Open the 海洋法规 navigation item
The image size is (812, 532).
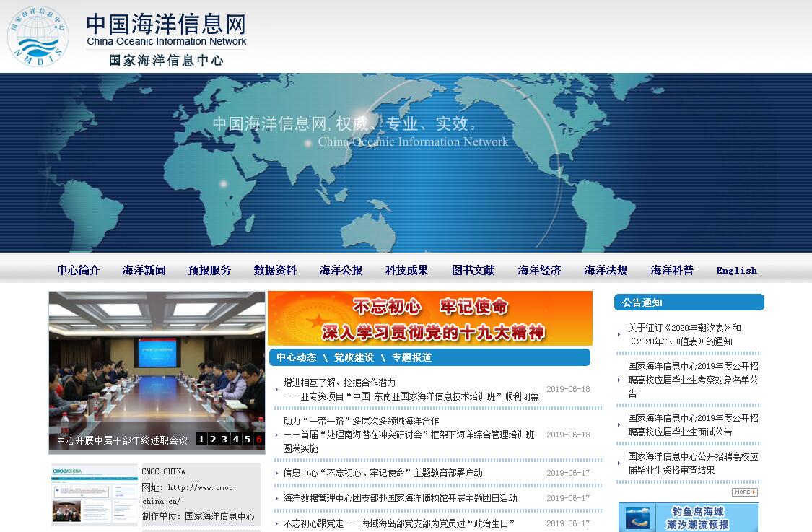click(606, 270)
